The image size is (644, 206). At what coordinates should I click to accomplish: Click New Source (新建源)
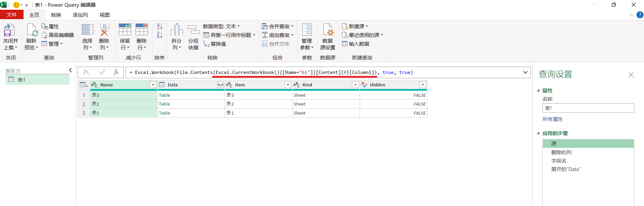tap(355, 26)
